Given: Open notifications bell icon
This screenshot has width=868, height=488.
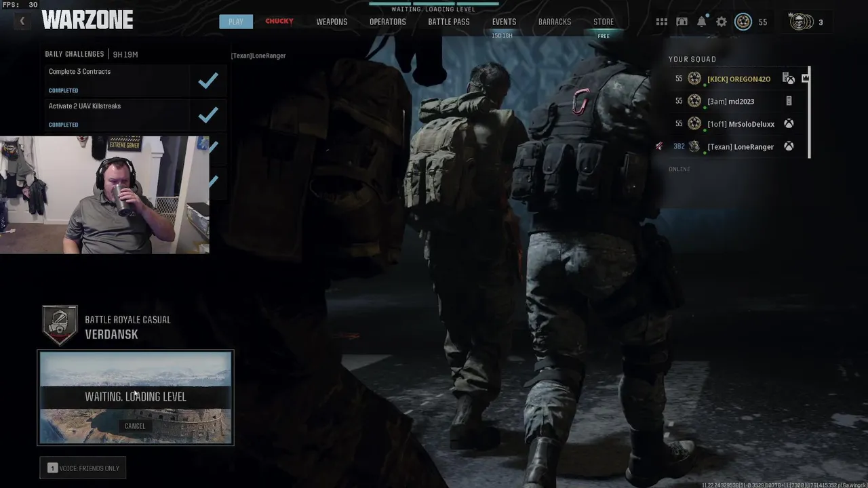Looking at the screenshot, I should pyautogui.click(x=702, y=22).
